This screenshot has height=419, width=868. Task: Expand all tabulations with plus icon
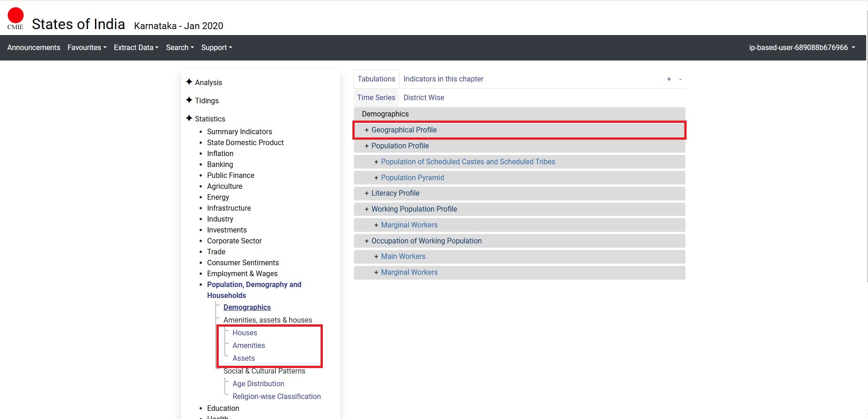tap(669, 79)
